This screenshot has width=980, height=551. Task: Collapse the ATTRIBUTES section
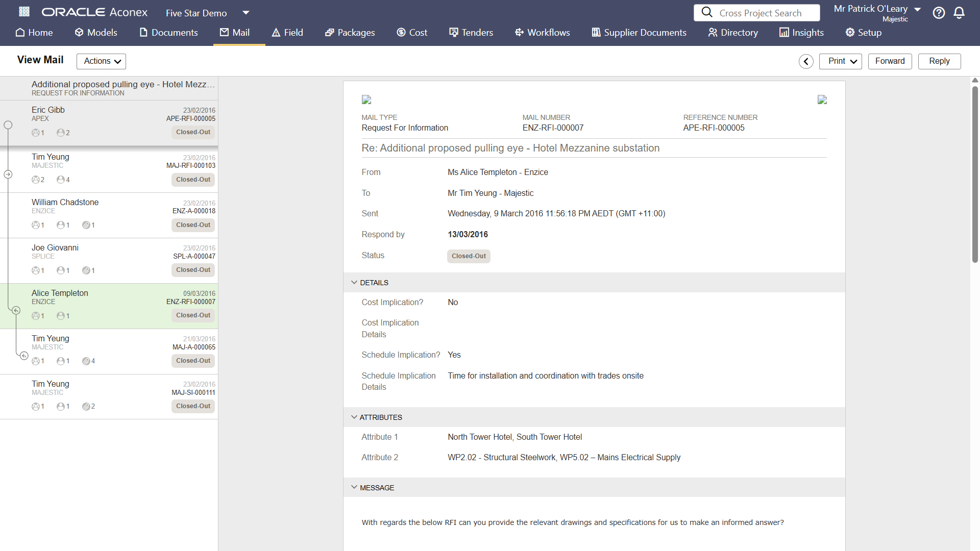pyautogui.click(x=354, y=417)
